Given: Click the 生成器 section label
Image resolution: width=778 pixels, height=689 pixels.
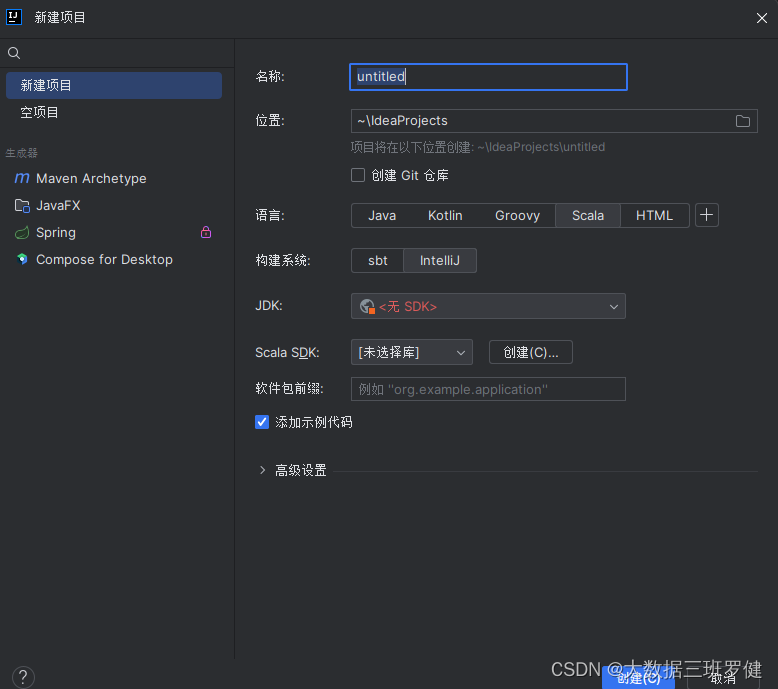Looking at the screenshot, I should click(21, 153).
